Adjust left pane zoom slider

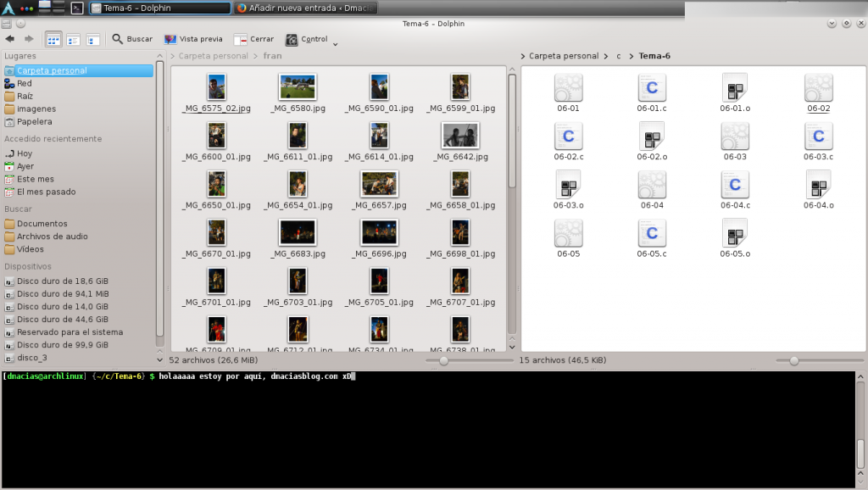pos(443,361)
